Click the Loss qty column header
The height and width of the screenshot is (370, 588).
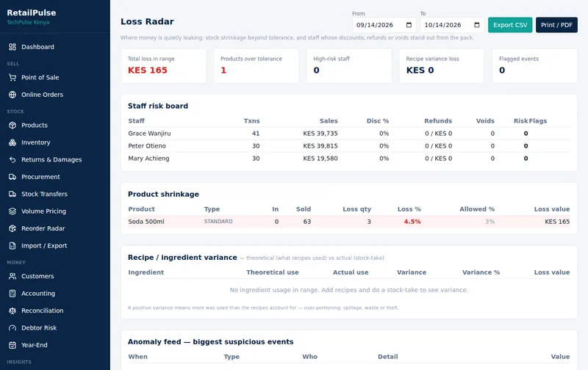click(356, 209)
